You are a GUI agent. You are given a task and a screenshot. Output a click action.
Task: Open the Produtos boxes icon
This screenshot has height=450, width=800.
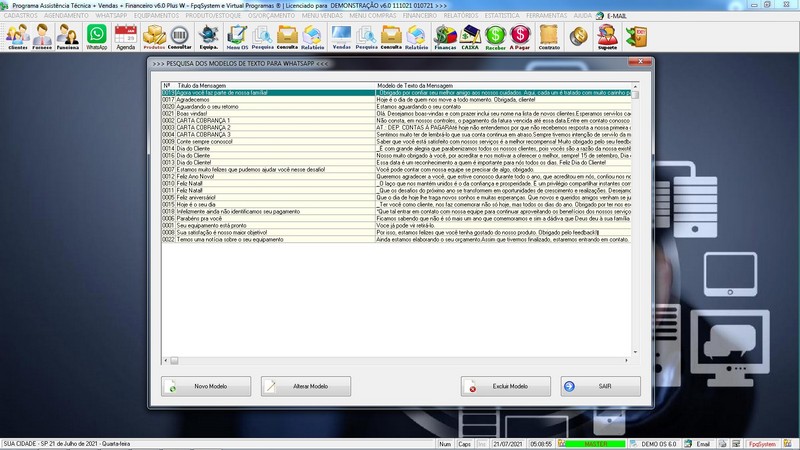point(154,37)
